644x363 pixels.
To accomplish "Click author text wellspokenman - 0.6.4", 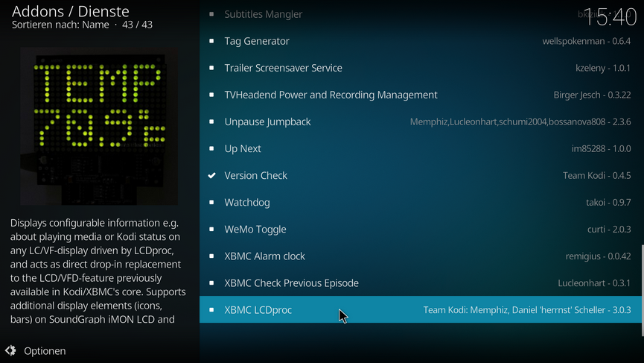I will coord(587,41).
